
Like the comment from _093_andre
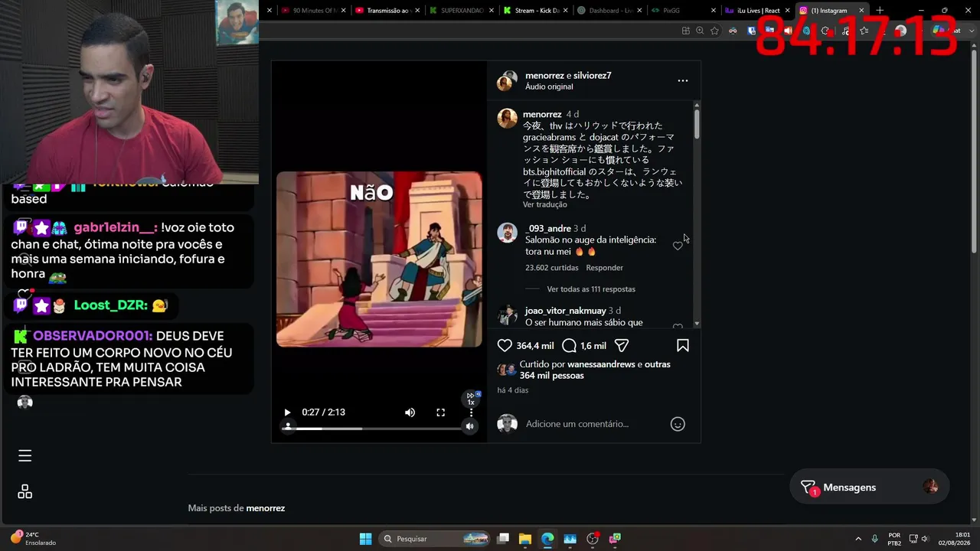[x=678, y=246]
